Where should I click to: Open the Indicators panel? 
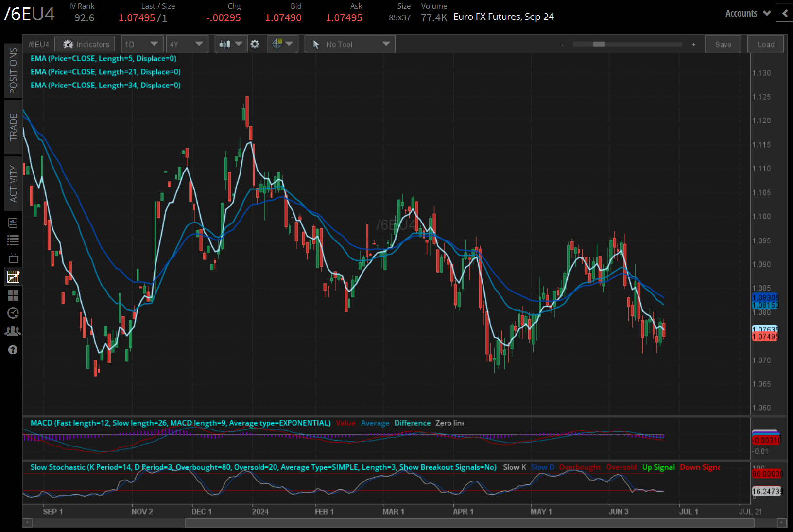coord(85,44)
